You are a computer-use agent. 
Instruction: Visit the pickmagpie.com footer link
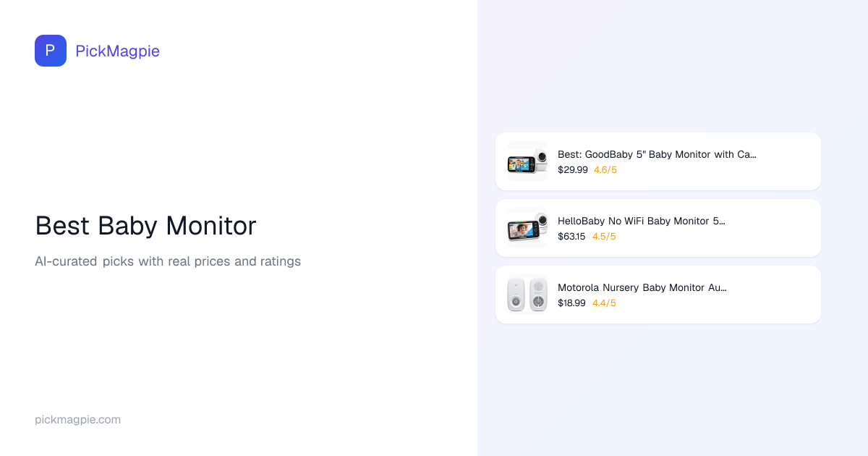(x=77, y=420)
